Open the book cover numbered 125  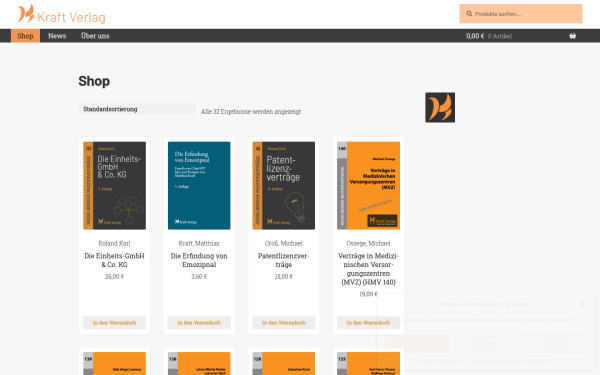click(x=368, y=364)
